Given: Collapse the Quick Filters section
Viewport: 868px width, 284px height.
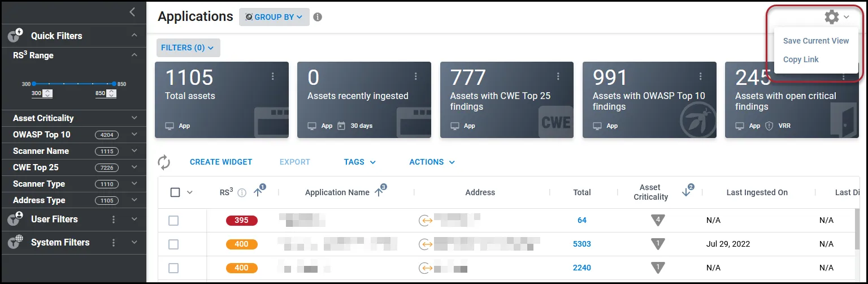Looking at the screenshot, I should 134,36.
